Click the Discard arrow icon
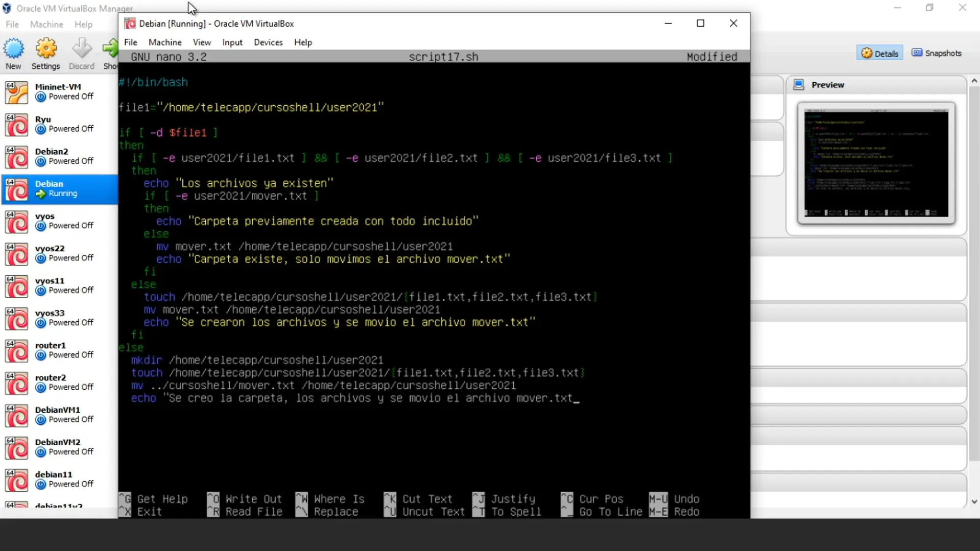The height and width of the screenshot is (551, 980). [82, 50]
